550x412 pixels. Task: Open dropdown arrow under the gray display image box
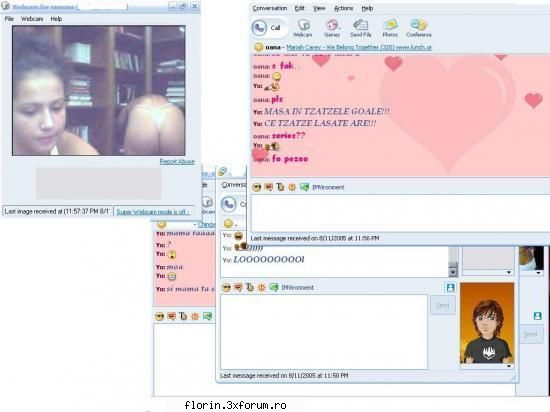coord(509,272)
